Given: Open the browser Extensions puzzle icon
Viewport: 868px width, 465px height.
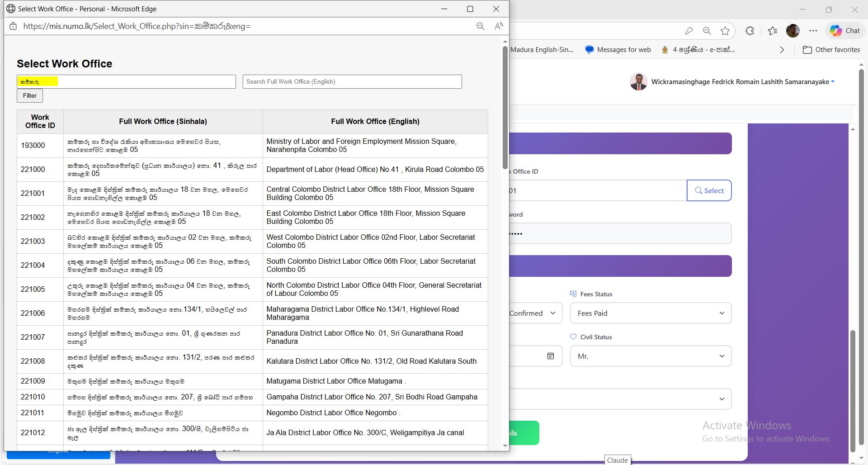Looking at the screenshot, I should 750,31.
